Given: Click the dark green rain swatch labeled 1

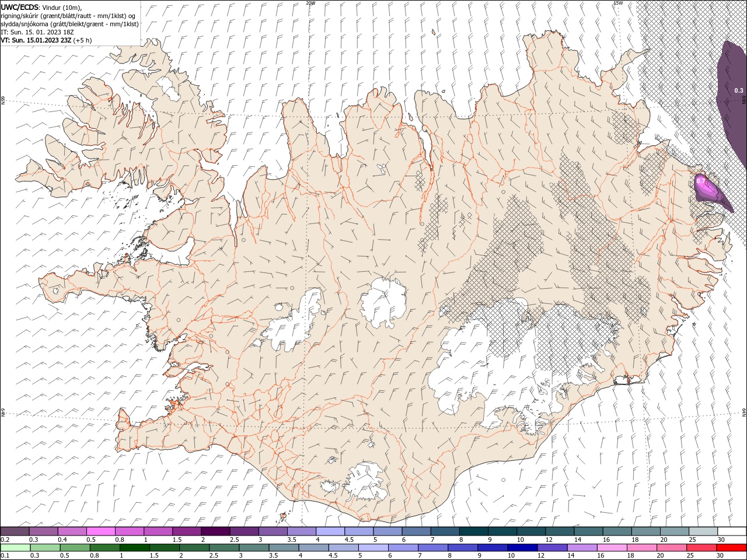Looking at the screenshot, I should coord(135,548).
